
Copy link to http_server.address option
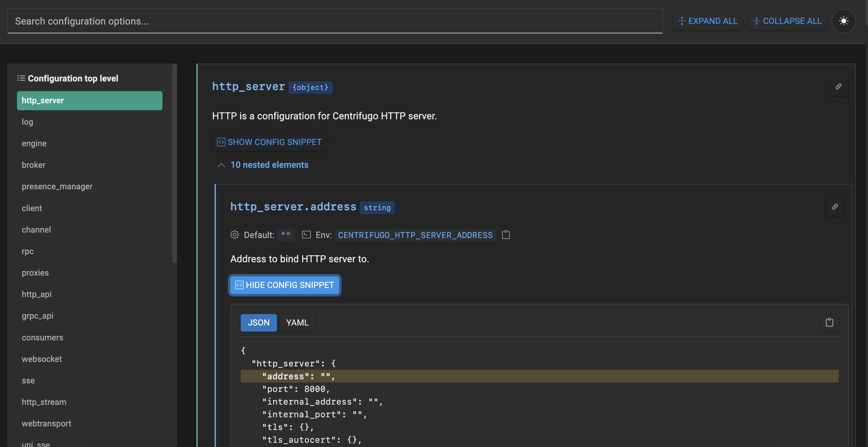click(x=835, y=207)
